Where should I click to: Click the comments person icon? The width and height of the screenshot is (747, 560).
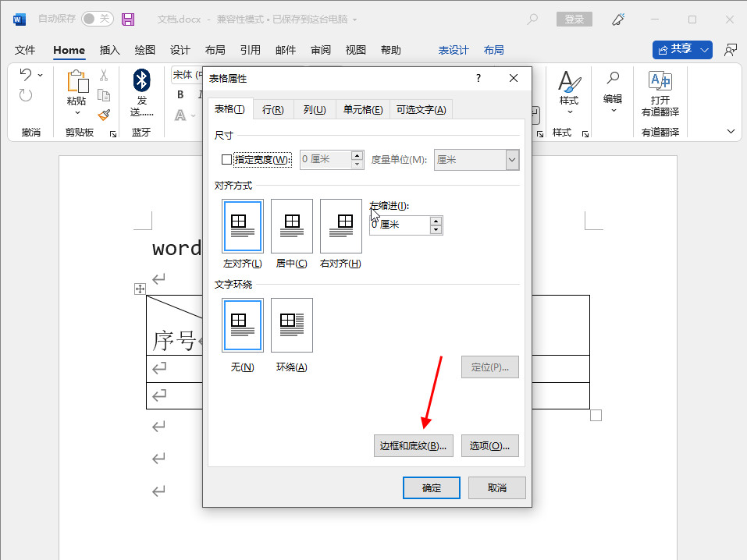click(x=731, y=50)
